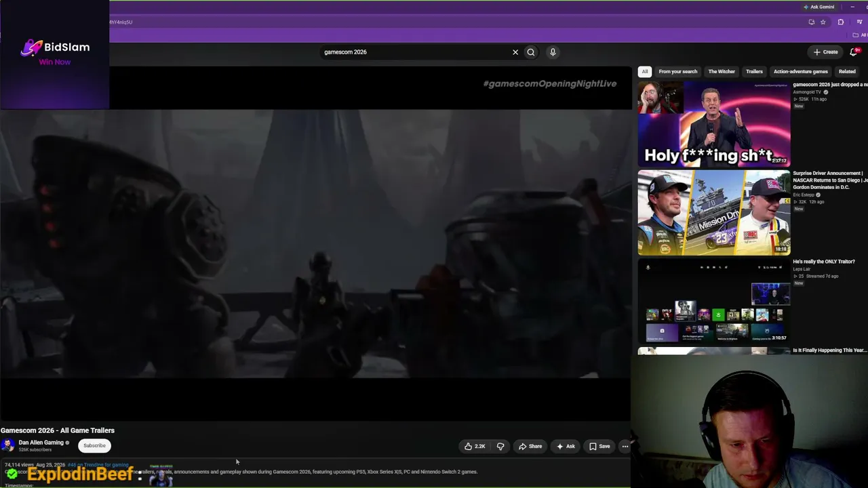Click the Ask button below video
Image resolution: width=868 pixels, height=488 pixels.
point(566,446)
